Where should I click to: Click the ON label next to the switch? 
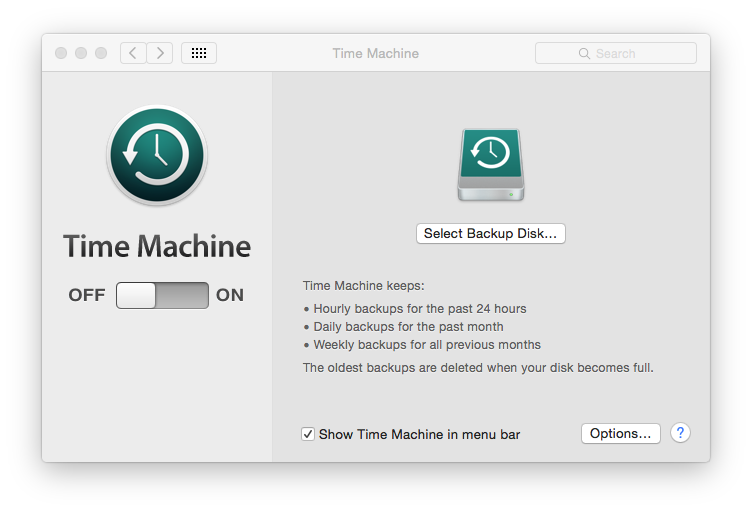pos(230,295)
